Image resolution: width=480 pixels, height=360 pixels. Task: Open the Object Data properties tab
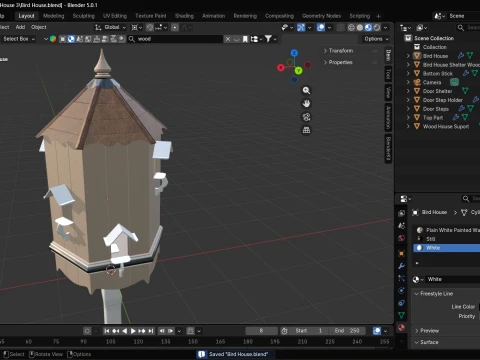[401, 315]
